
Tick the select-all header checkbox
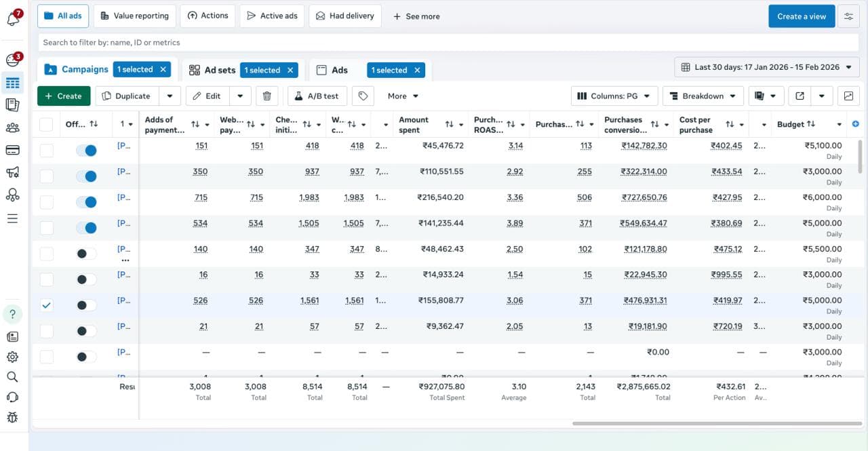46,124
